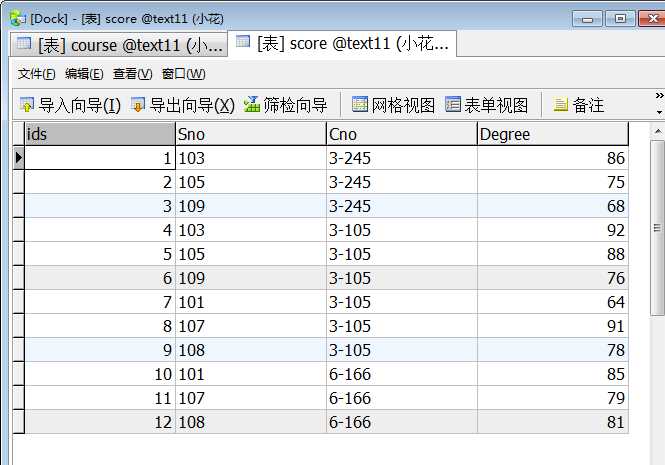Image resolution: width=665 pixels, height=465 pixels.
Task: Restore the Dock window size
Action: tap(620, 19)
